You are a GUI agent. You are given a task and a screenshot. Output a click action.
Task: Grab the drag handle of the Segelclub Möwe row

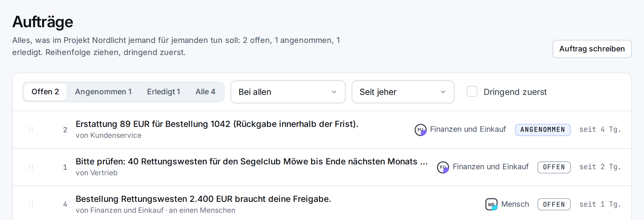(x=31, y=167)
